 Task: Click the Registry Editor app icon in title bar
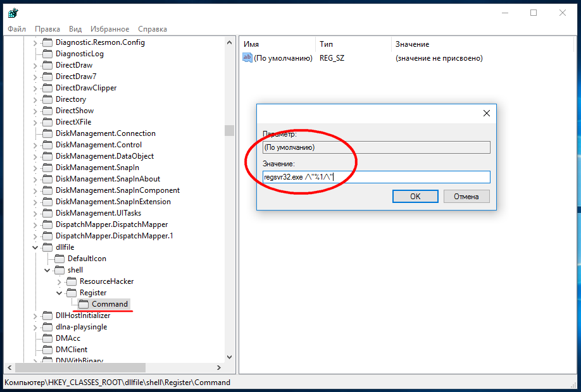coord(13,13)
